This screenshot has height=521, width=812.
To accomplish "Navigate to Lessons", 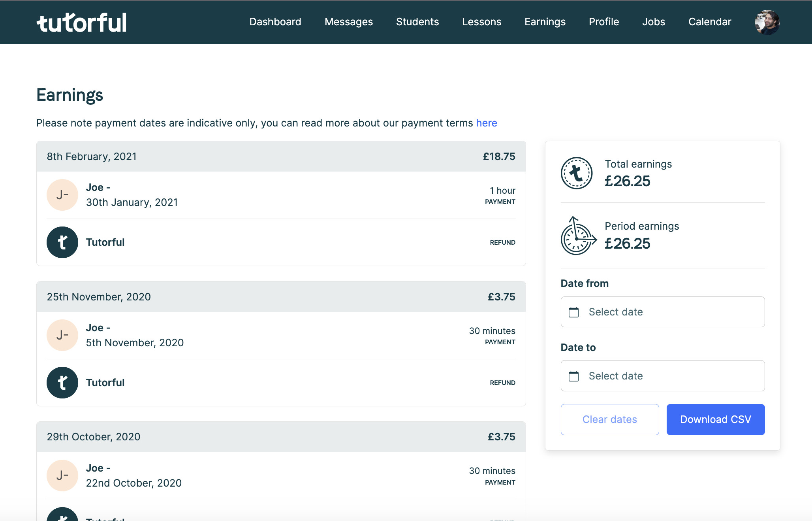I will coord(482,22).
